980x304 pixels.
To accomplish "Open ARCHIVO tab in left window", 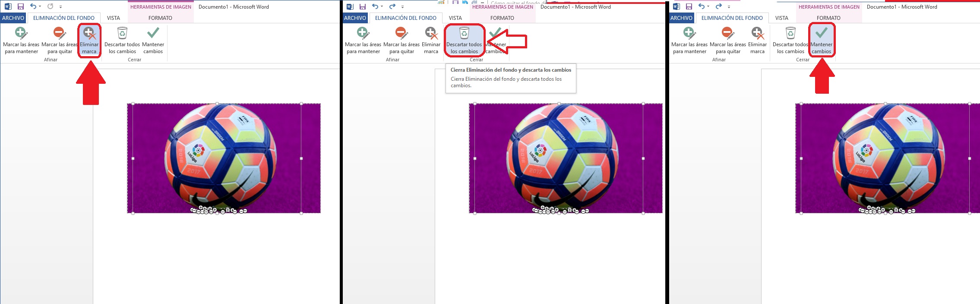I will click(13, 18).
